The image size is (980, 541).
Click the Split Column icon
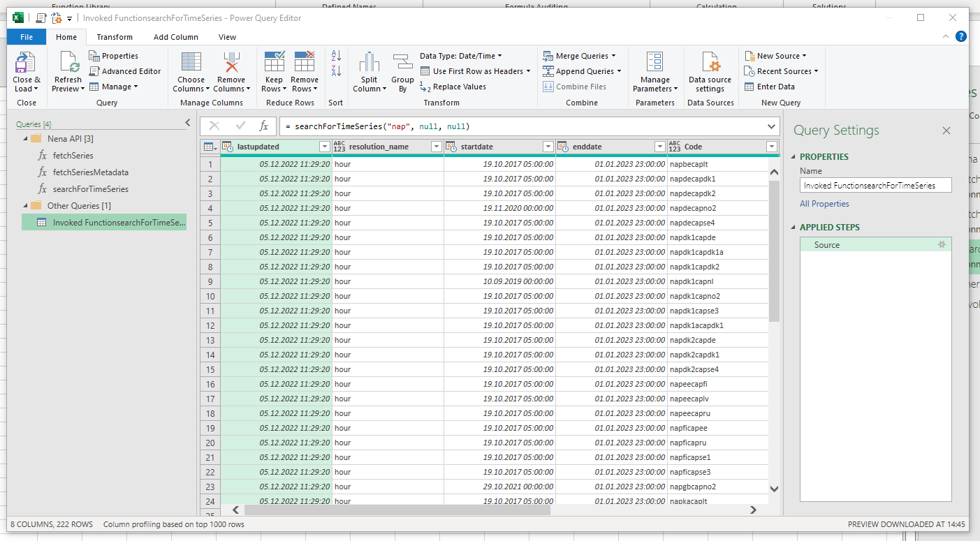point(370,61)
